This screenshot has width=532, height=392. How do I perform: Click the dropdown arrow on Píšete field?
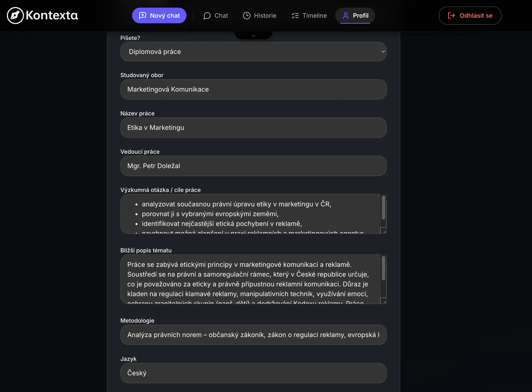click(383, 51)
